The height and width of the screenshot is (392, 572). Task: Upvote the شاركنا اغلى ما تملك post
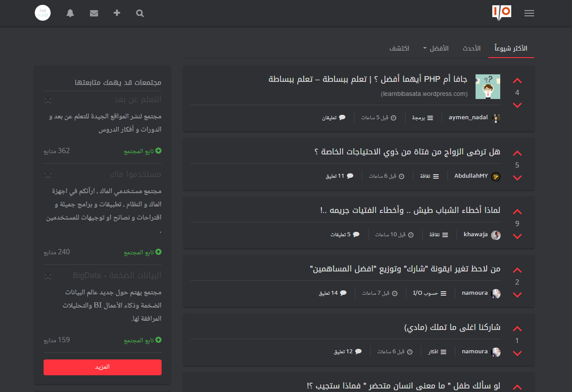517,328
